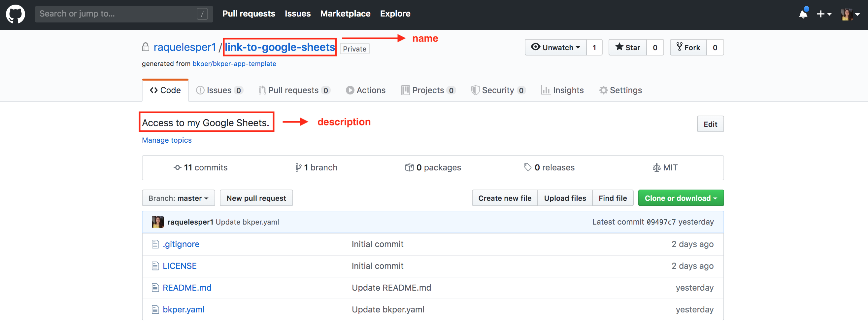Open the MIT license scale icon
This screenshot has height=323, width=868.
pyautogui.click(x=656, y=167)
